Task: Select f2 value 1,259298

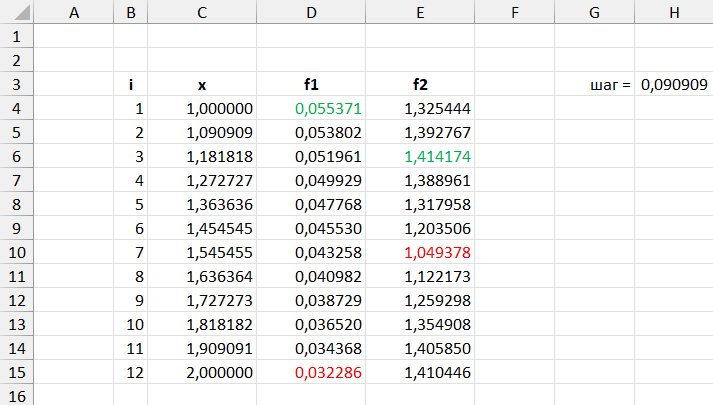Action: pyautogui.click(x=420, y=300)
